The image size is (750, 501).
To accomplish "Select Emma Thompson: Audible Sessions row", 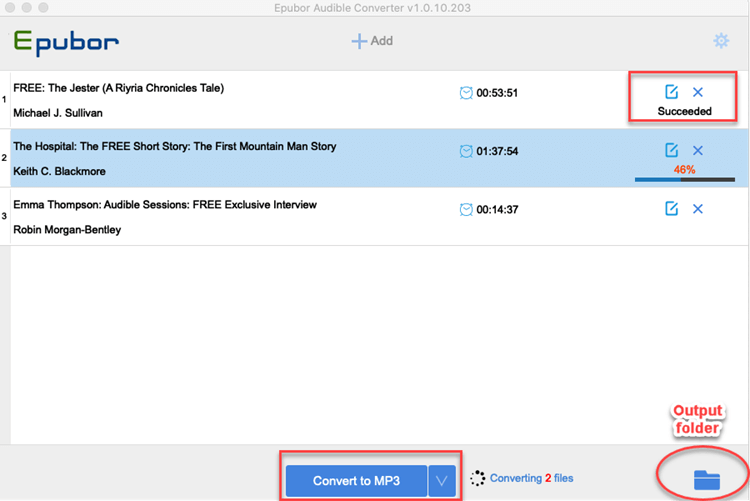I will pyautogui.click(x=375, y=216).
